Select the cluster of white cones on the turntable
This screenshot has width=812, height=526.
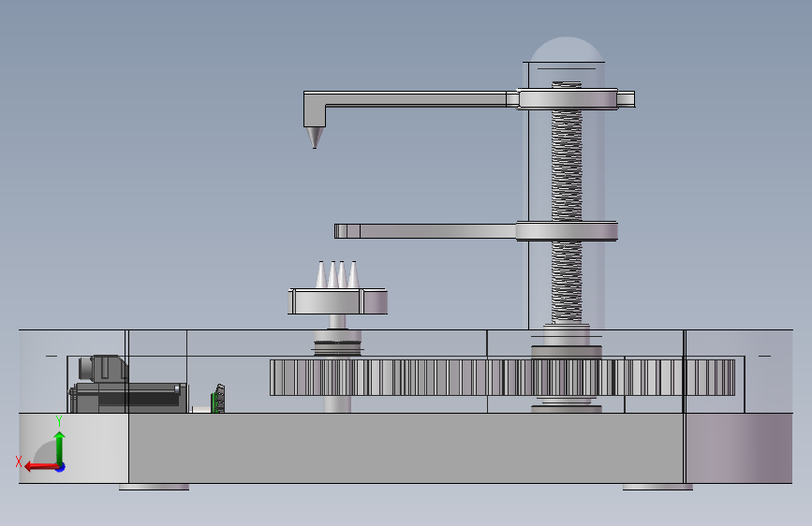click(x=337, y=274)
